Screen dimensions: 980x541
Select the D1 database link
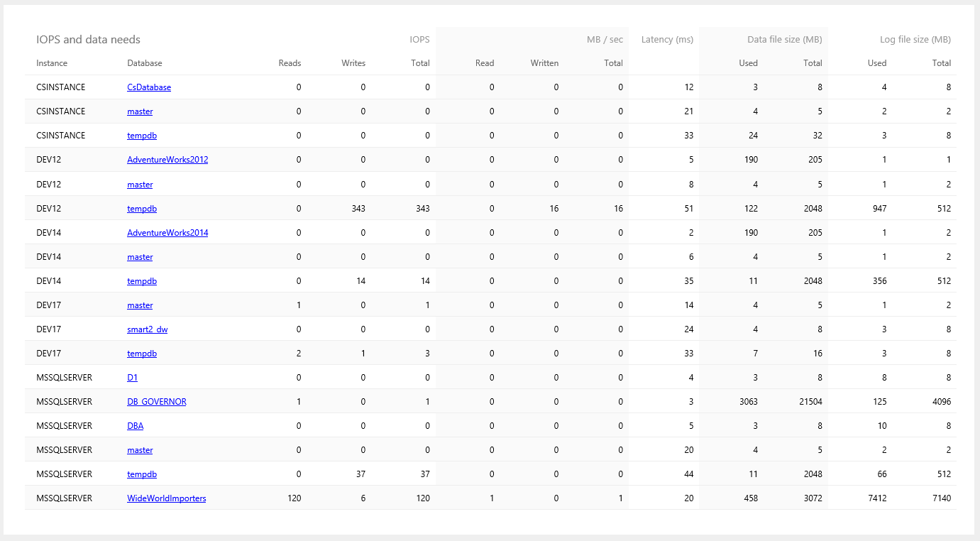click(x=133, y=378)
